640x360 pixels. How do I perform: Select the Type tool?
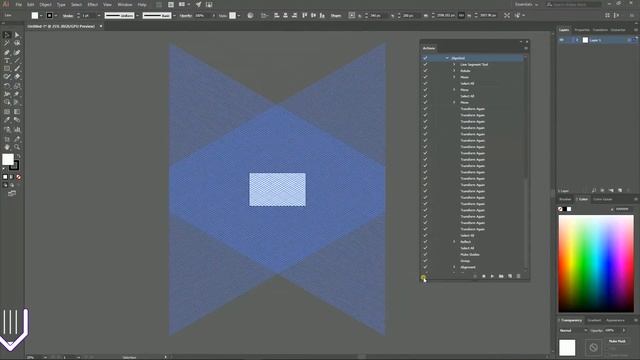tap(7, 60)
